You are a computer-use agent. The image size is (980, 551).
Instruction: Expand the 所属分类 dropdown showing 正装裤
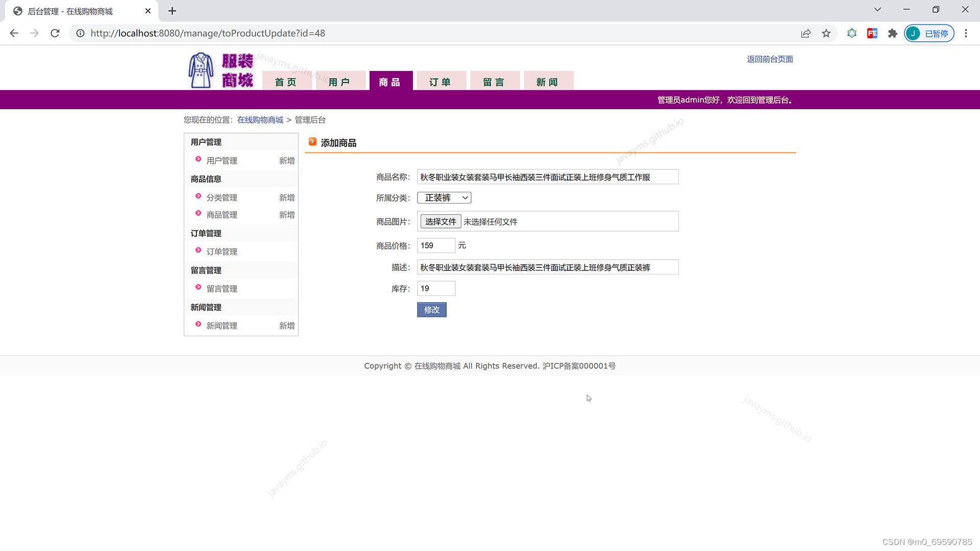pos(444,197)
